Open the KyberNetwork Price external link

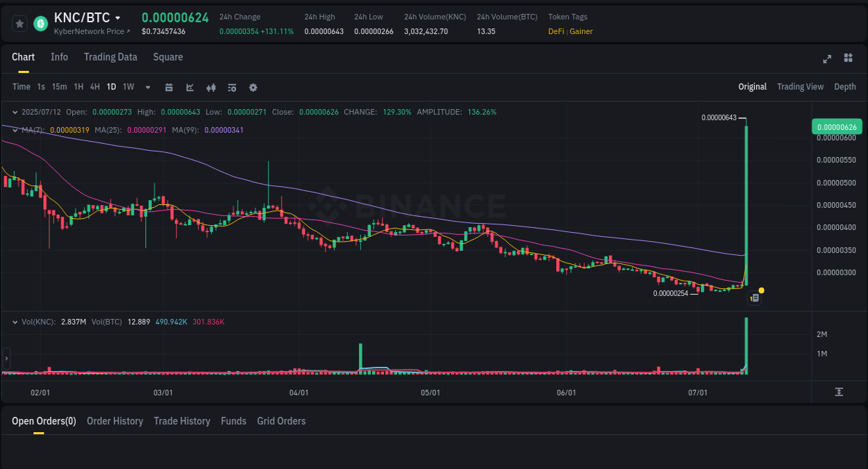92,31
